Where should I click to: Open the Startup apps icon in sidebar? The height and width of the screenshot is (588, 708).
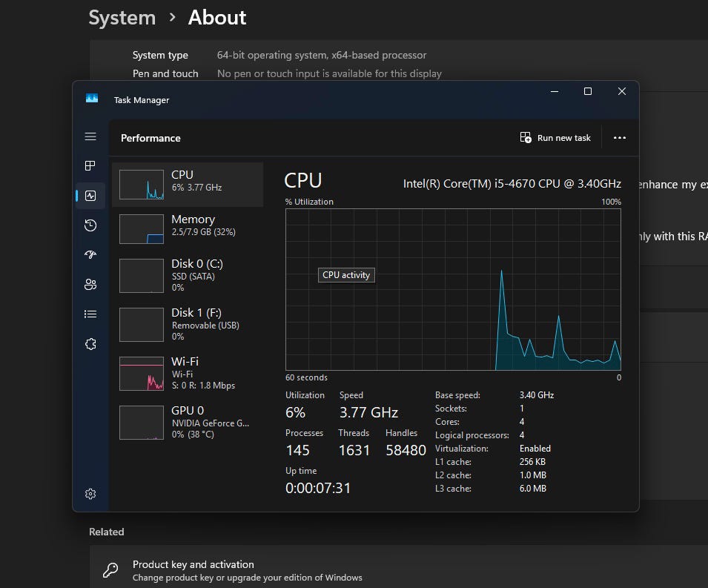click(90, 255)
